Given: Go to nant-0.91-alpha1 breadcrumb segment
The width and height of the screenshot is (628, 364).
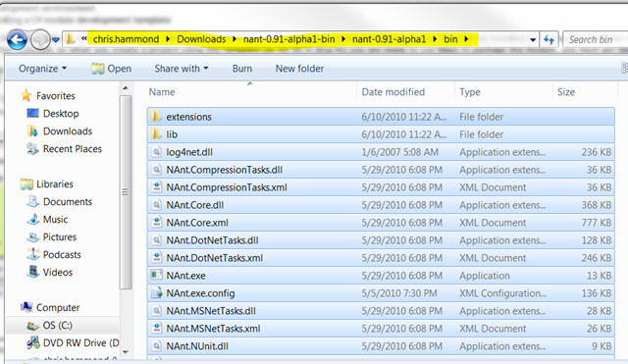Looking at the screenshot, I should click(x=389, y=39).
